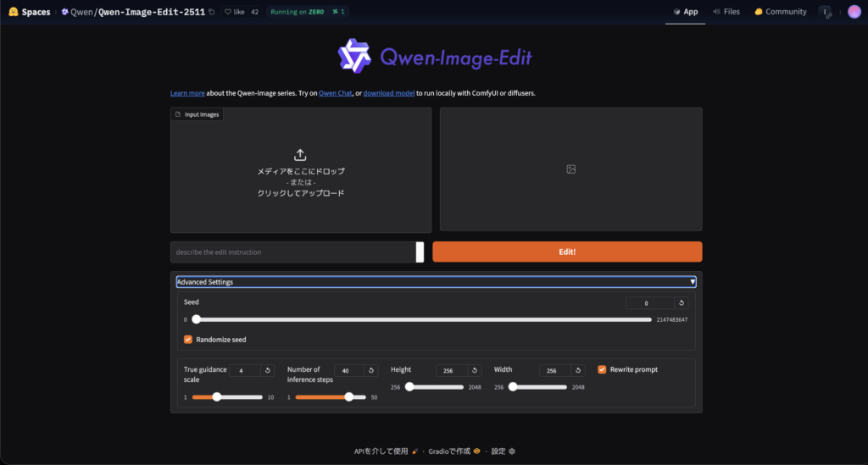Copy the Space name using copy icon
Screen dimensions: 868x465
(x=212, y=12)
